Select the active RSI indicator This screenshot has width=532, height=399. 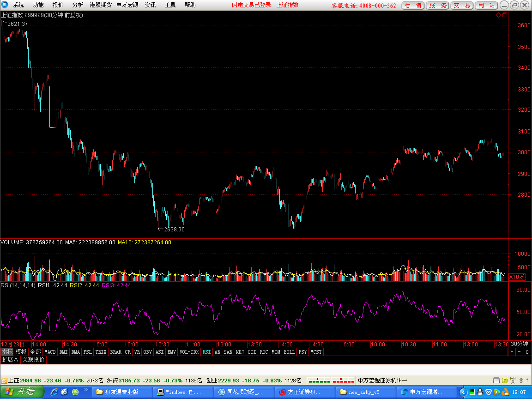(206, 352)
